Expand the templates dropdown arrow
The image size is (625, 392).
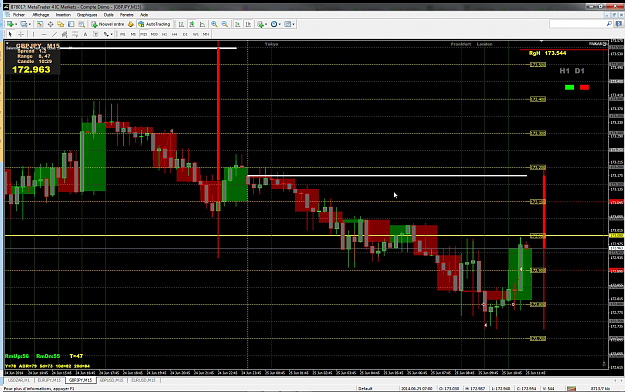pos(294,24)
